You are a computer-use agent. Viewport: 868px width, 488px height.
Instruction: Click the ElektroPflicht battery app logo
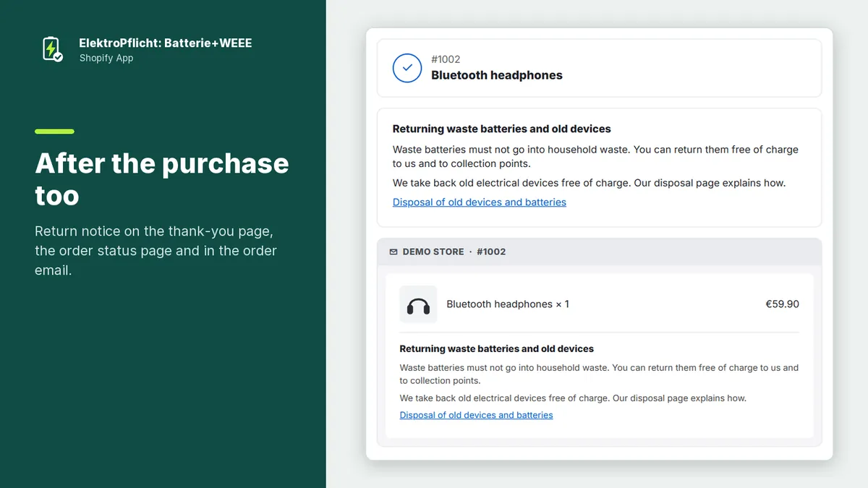click(52, 48)
